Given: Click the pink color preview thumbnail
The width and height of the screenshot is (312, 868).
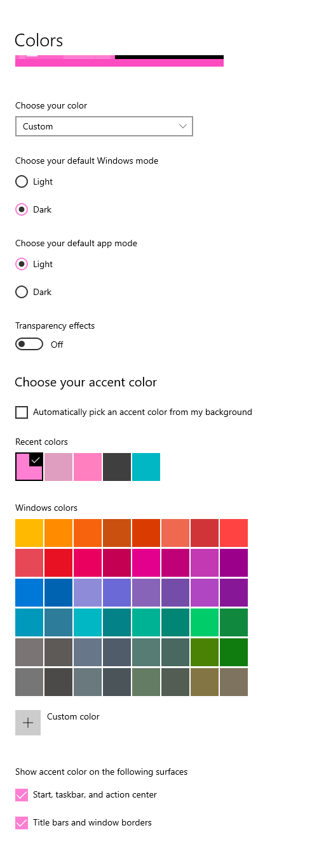Looking at the screenshot, I should [119, 61].
